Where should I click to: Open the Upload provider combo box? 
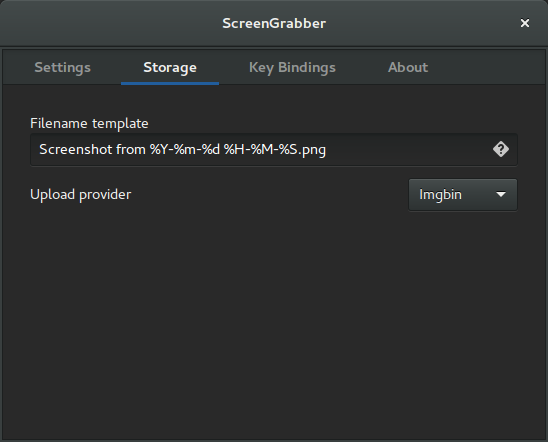pos(463,195)
